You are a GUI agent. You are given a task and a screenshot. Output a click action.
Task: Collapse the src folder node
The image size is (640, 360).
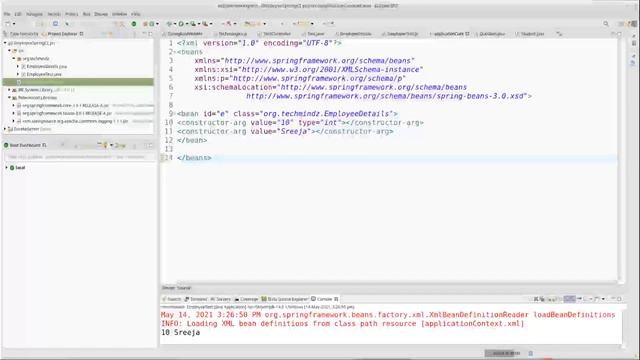(9, 51)
